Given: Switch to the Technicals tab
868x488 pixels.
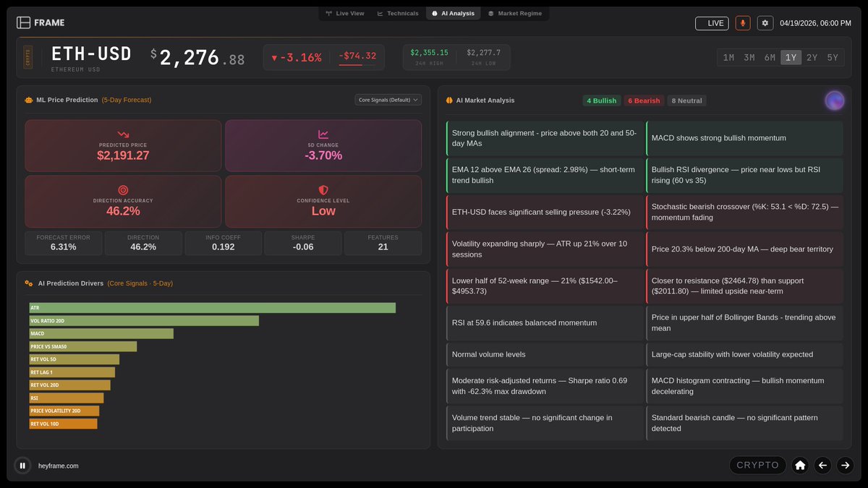Looking at the screenshot, I should pyautogui.click(x=398, y=13).
